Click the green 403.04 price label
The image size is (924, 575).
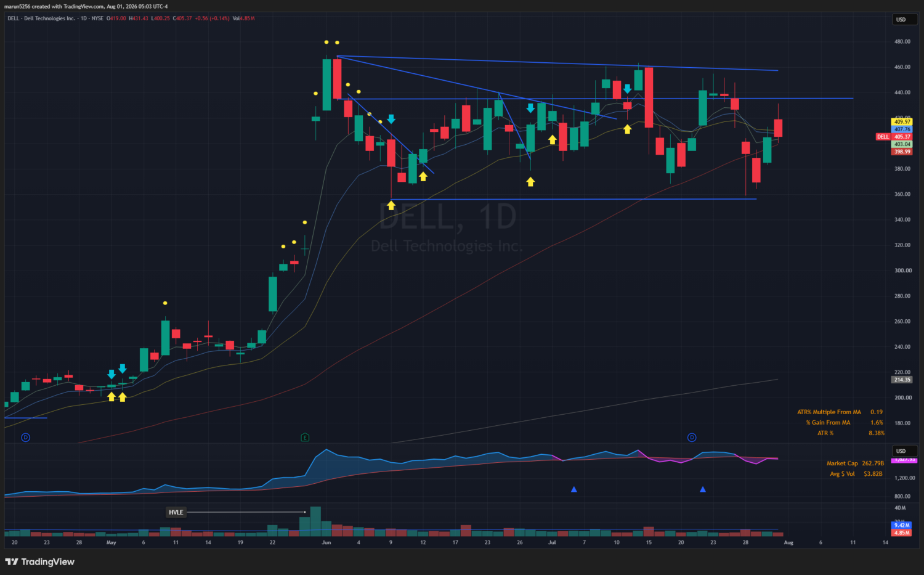902,144
